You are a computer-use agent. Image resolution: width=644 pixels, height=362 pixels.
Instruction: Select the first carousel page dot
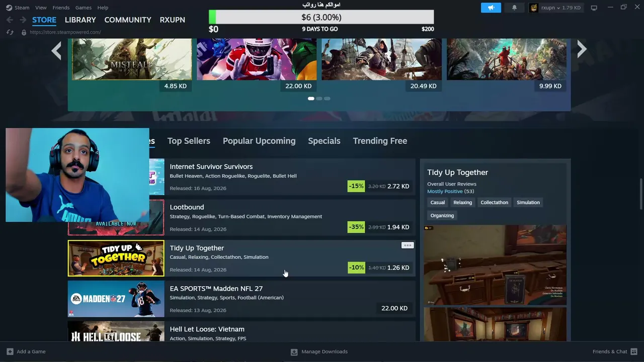coord(311,99)
